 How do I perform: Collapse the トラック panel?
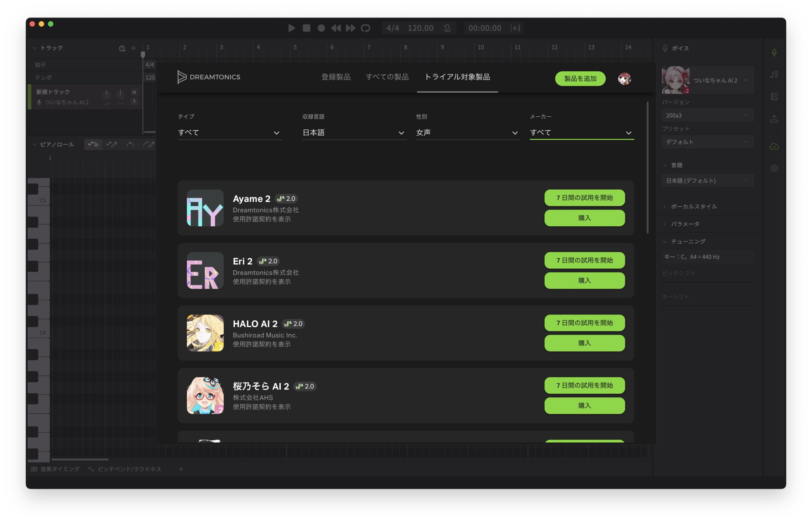point(34,48)
